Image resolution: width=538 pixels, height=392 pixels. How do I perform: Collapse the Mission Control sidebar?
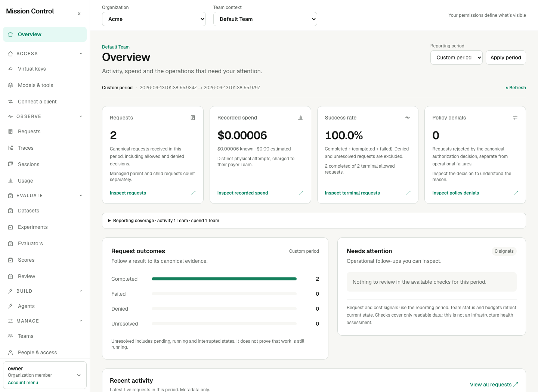coord(79,13)
